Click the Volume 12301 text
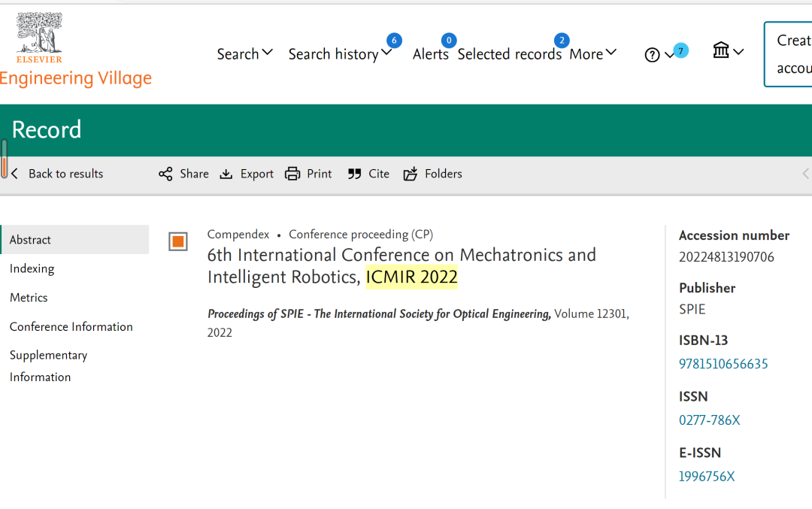The width and height of the screenshot is (812, 509). click(x=590, y=314)
